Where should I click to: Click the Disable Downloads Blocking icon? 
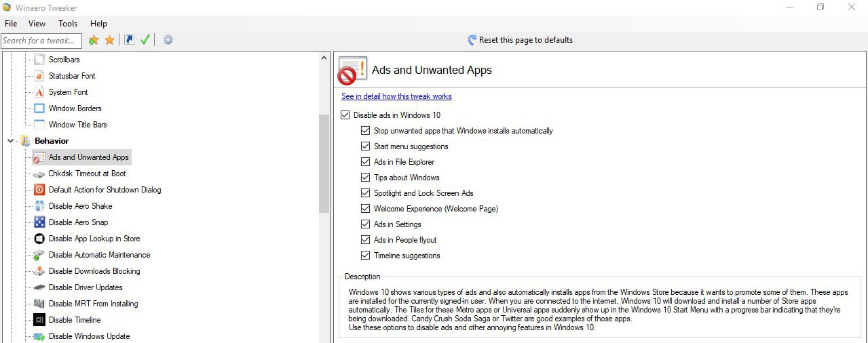coord(39,271)
